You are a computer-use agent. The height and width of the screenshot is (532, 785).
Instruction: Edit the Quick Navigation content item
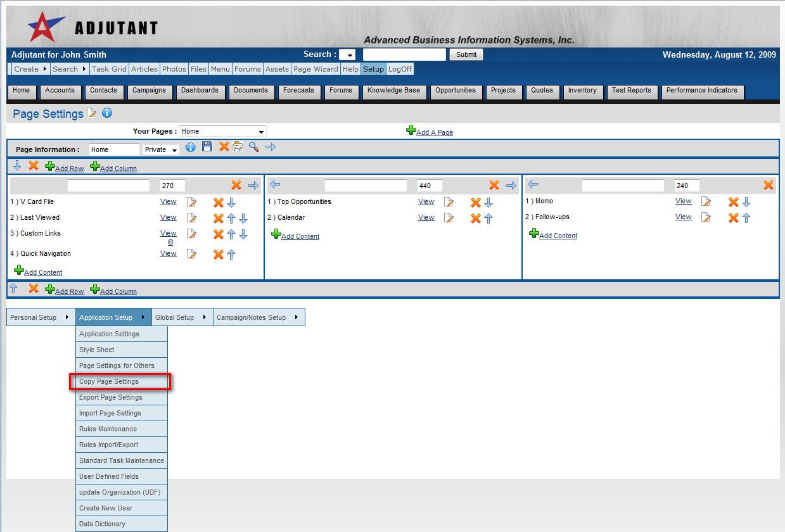click(x=191, y=254)
